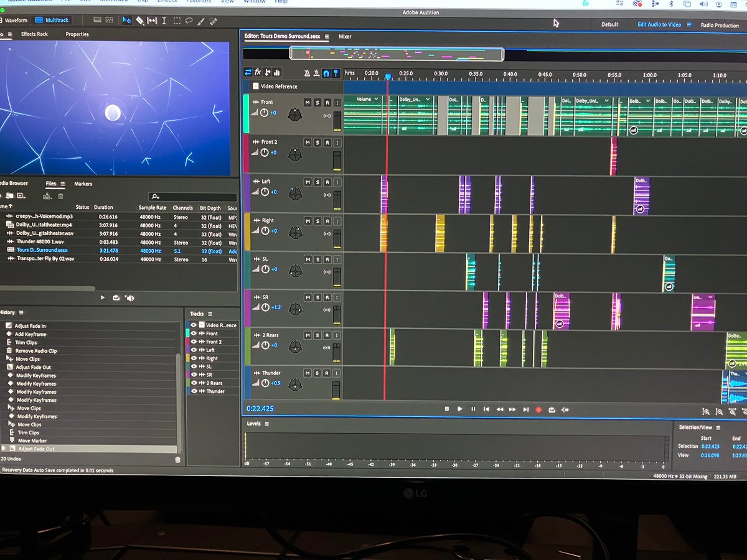Open the History panel menu
This screenshot has height=560, width=747.
21,312
